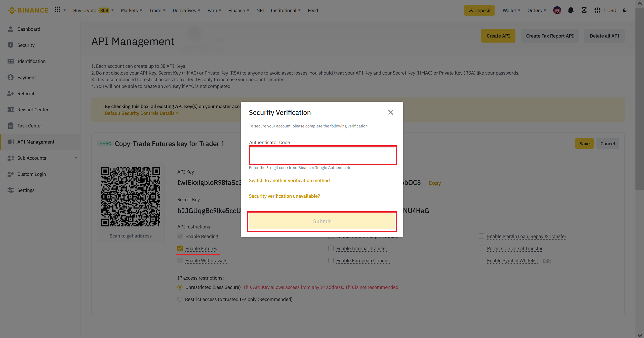This screenshot has width=644, height=338.
Task: Open the notifications bell
Action: (571, 10)
